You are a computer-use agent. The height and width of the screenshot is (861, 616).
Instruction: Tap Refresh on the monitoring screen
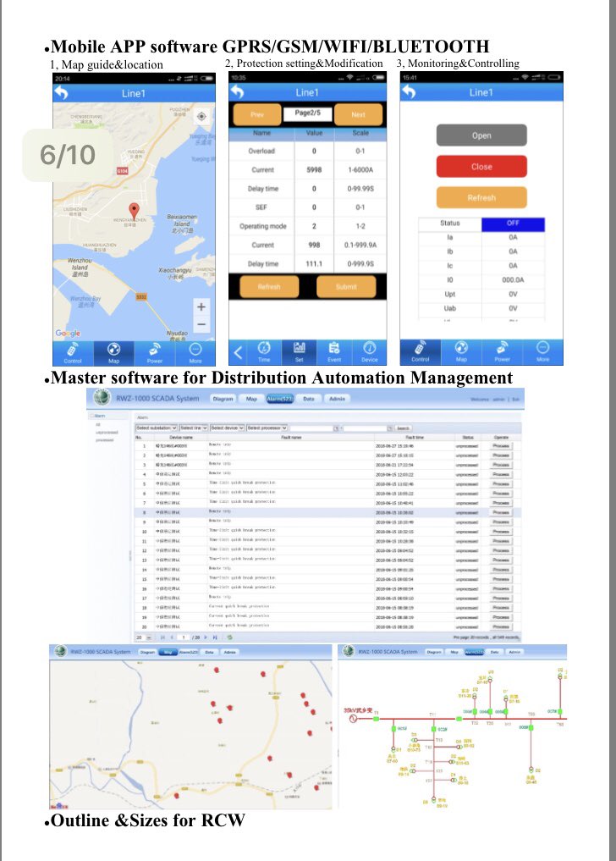[x=481, y=197]
